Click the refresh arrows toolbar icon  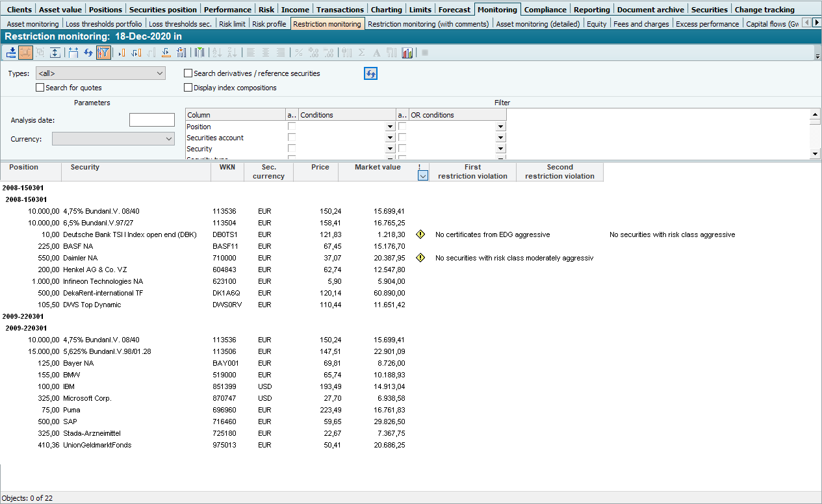tap(88, 53)
